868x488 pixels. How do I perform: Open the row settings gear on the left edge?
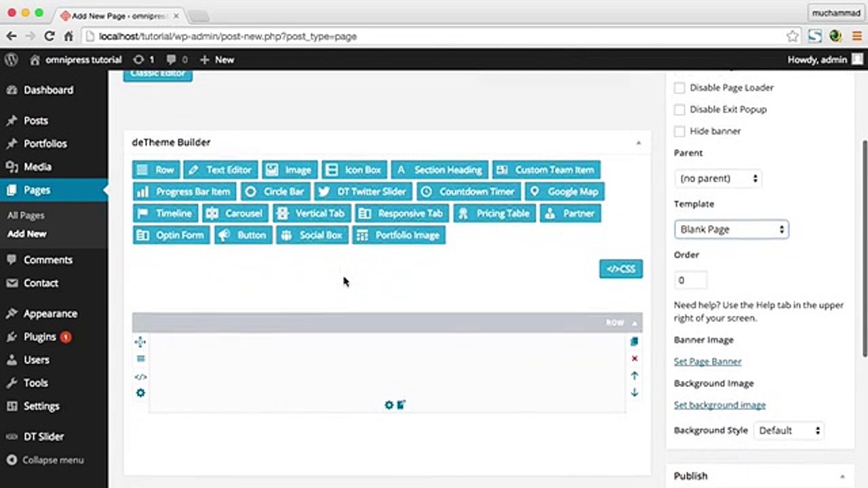pos(140,393)
